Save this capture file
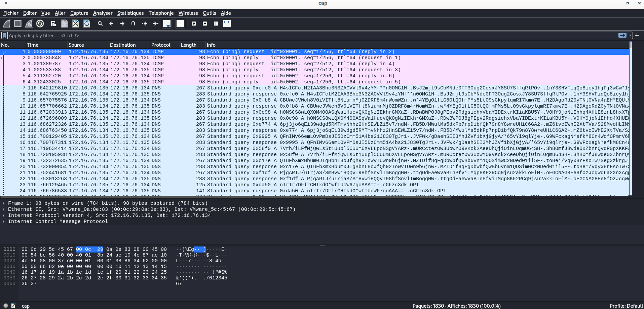 [x=65, y=24]
